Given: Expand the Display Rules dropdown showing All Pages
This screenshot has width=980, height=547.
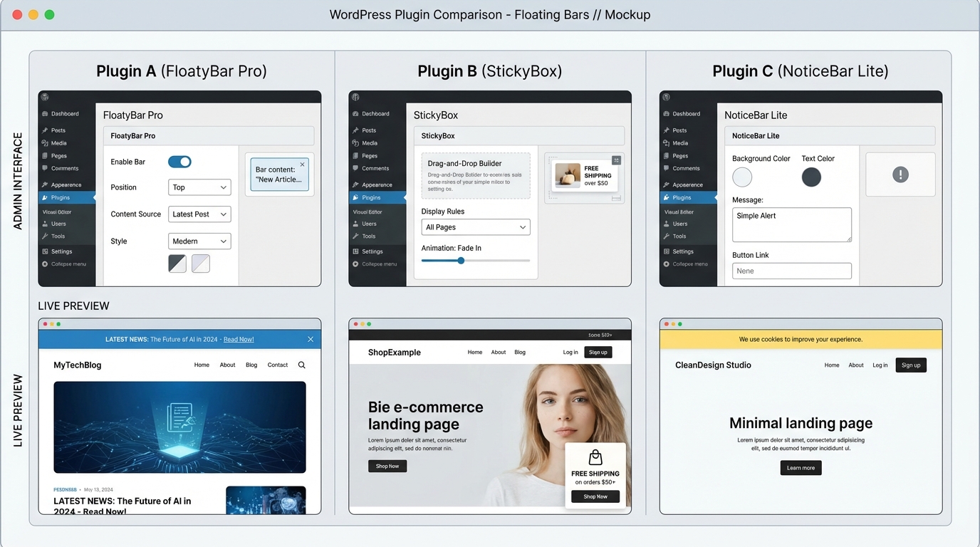Looking at the screenshot, I should click(475, 226).
